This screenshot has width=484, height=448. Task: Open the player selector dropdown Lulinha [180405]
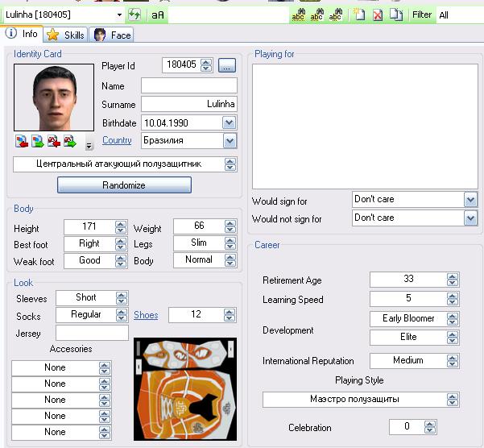point(119,15)
